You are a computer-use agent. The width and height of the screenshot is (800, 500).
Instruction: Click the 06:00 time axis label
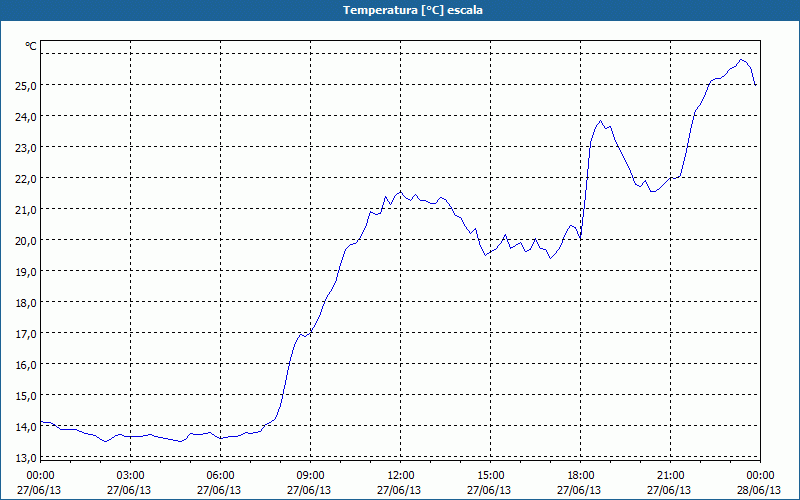[x=220, y=476]
